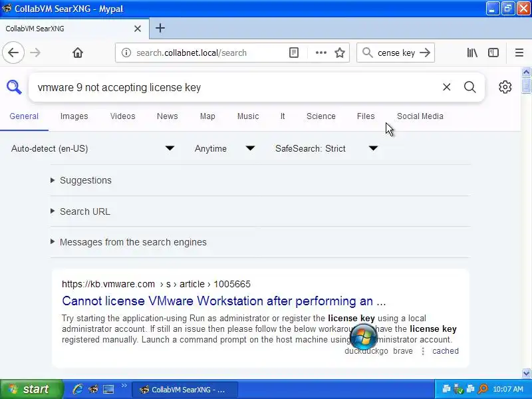
Task: Submit browser search with the arrow button
Action: [425, 53]
